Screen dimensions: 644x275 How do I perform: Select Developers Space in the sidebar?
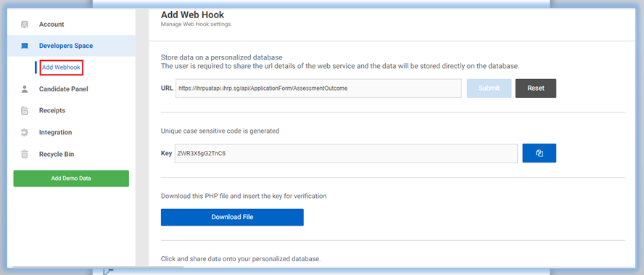(x=66, y=46)
